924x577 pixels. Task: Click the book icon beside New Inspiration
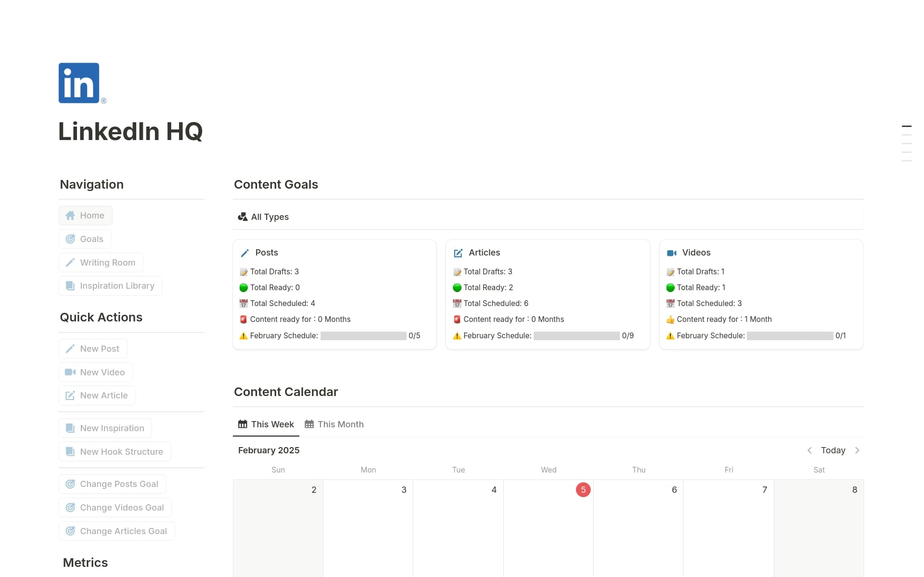(70, 428)
